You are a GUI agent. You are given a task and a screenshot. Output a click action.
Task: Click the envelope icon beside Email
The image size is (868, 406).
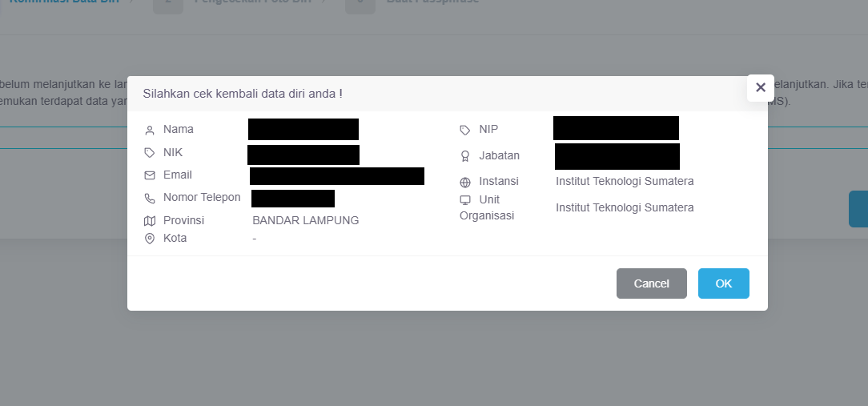pos(150,175)
